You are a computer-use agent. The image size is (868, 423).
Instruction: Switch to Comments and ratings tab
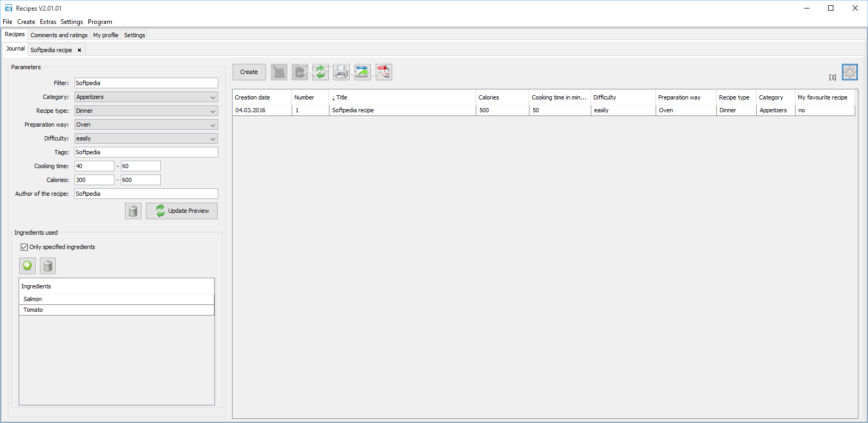(x=59, y=35)
